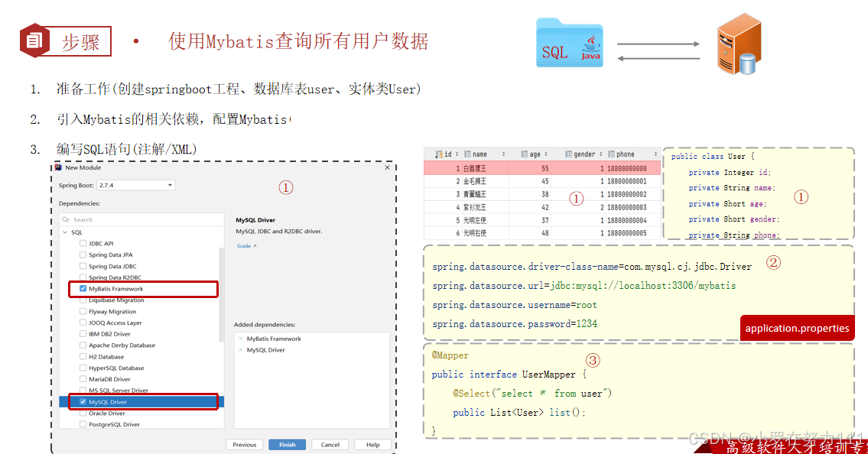
Task: Check the JOOQ Access Layer dependency
Action: [83, 323]
